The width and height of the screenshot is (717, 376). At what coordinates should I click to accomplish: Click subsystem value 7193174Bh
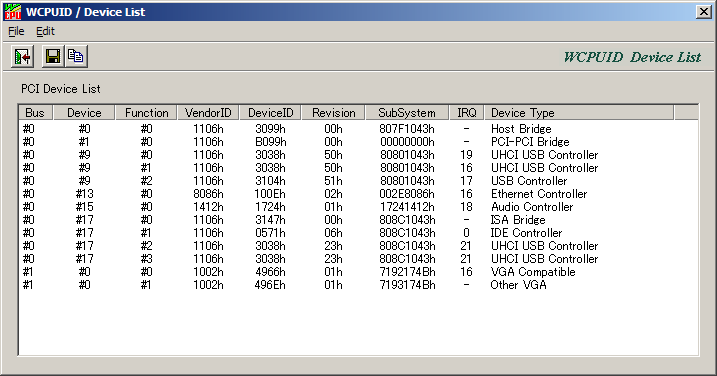click(407, 285)
